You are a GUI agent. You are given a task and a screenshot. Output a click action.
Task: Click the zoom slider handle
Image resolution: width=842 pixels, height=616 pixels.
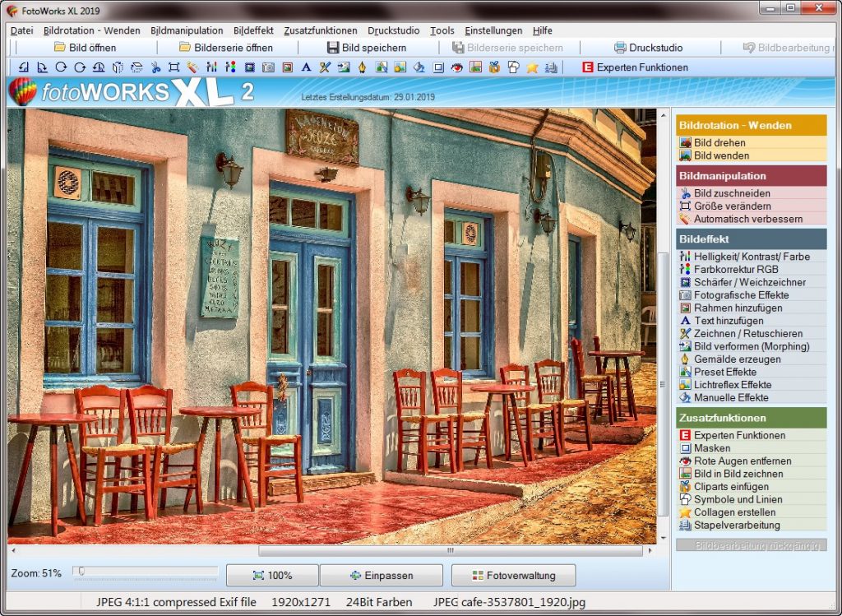click(x=81, y=572)
